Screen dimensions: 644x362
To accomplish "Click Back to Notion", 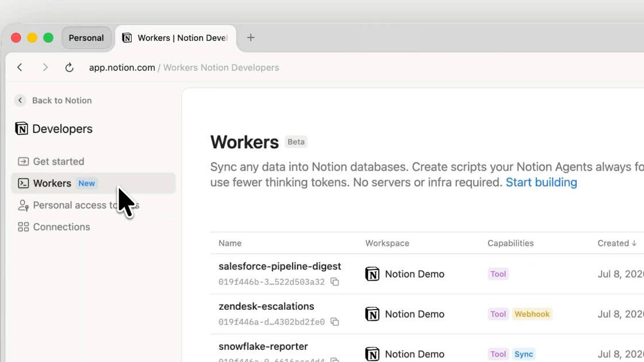I will point(62,101).
